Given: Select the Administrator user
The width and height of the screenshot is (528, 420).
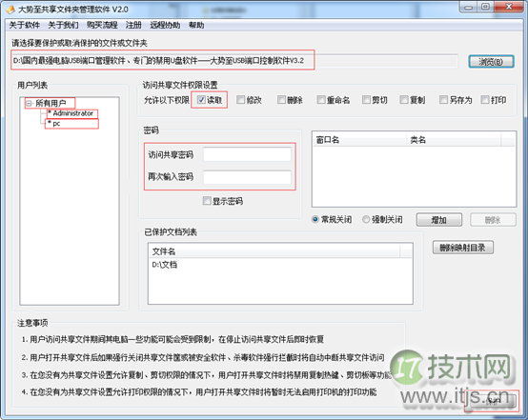Looking at the screenshot, I should [x=72, y=113].
